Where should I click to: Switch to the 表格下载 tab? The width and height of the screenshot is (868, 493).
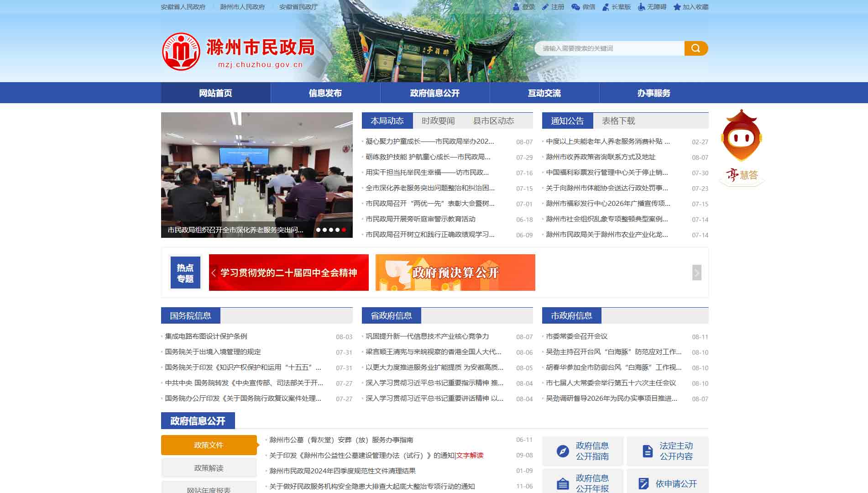(x=618, y=121)
